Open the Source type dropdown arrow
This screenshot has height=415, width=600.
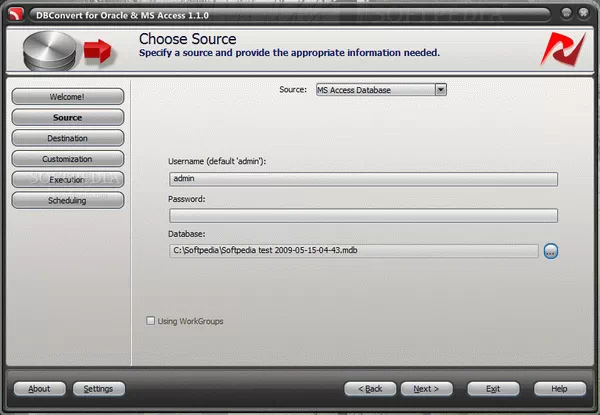coord(441,90)
